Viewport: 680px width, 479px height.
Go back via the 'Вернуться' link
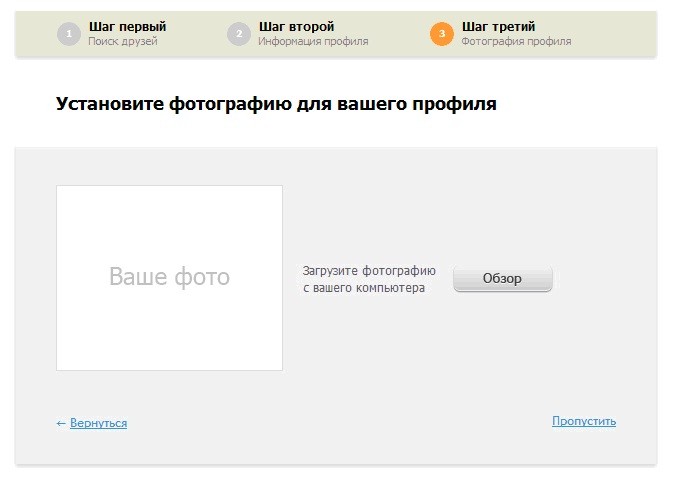pos(98,423)
